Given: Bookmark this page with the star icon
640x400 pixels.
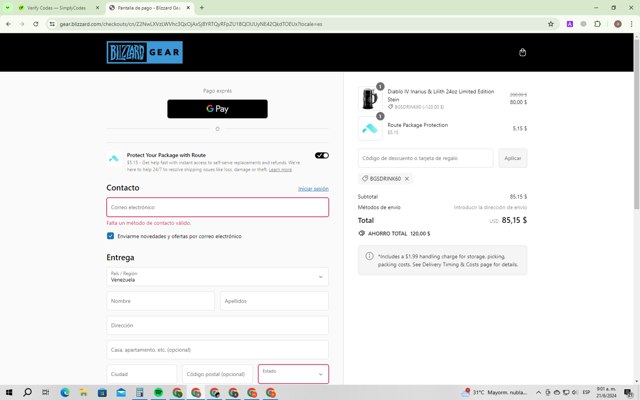Looking at the screenshot, I should click(551, 24).
